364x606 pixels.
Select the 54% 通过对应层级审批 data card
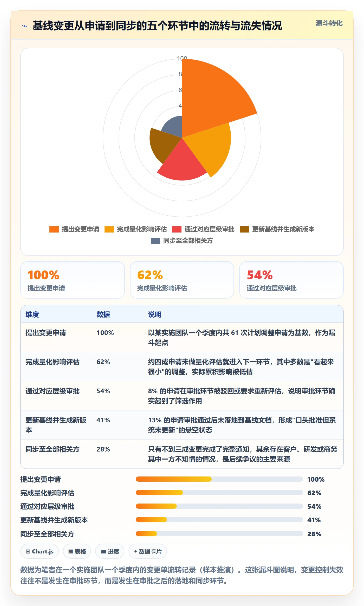pos(291,280)
